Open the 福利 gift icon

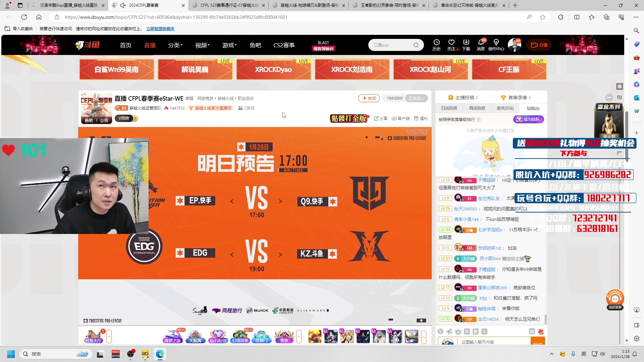[x=421, y=118]
